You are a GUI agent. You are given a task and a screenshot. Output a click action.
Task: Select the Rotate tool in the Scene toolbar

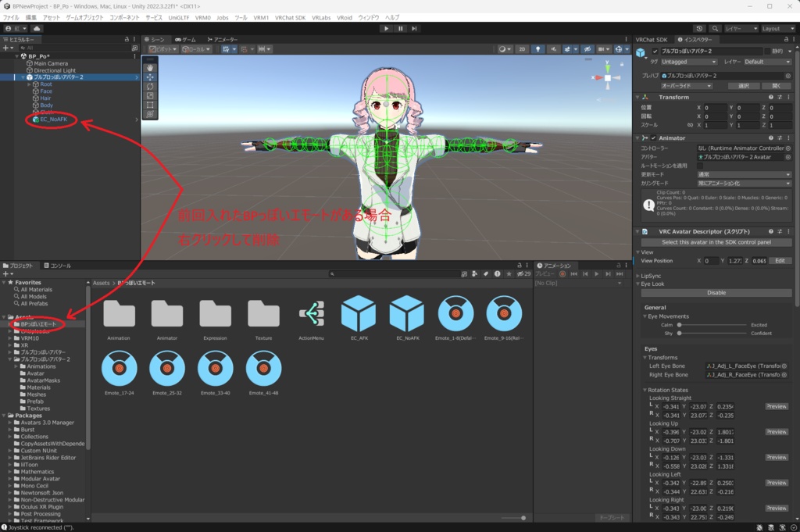[150, 86]
